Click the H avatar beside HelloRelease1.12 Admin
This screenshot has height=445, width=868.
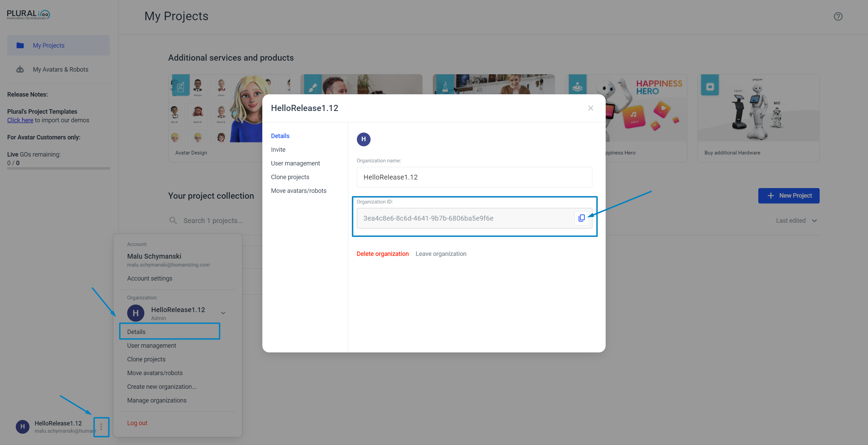[x=136, y=313]
